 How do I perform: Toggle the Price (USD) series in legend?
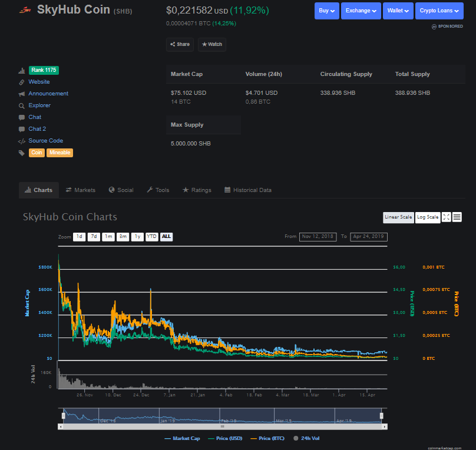[225, 438]
